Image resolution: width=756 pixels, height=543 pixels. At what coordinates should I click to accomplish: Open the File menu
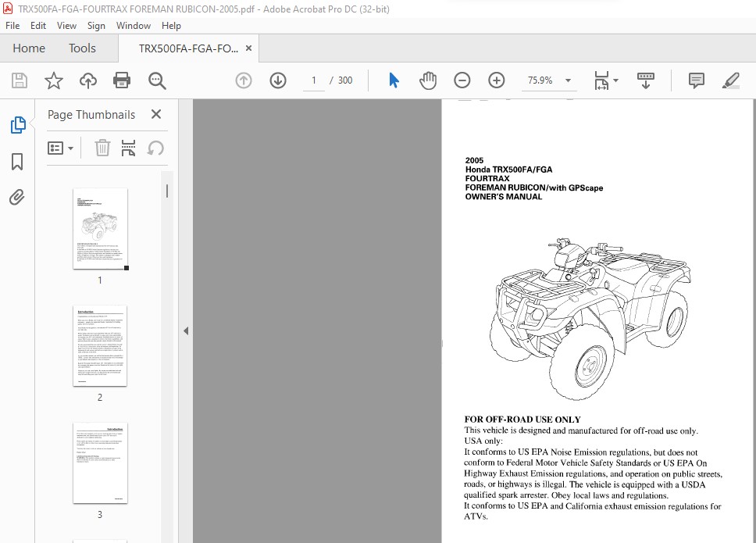[x=12, y=26]
